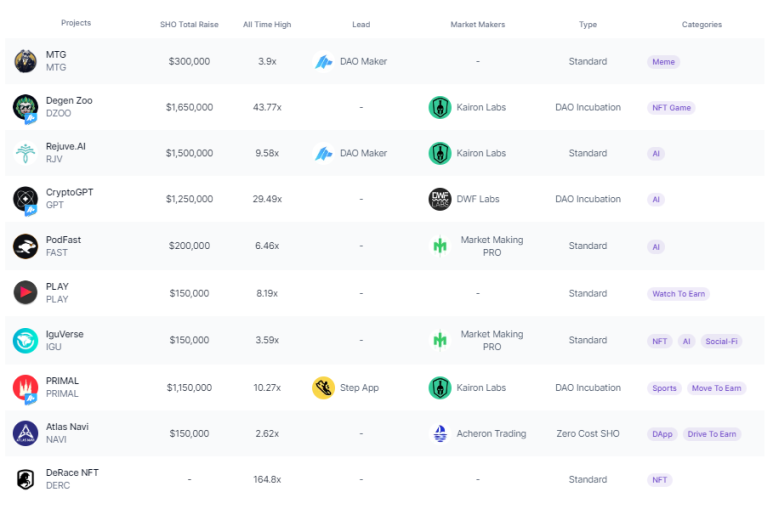Click the 164.8x all time high value
The height and width of the screenshot is (509, 773).
click(x=267, y=479)
